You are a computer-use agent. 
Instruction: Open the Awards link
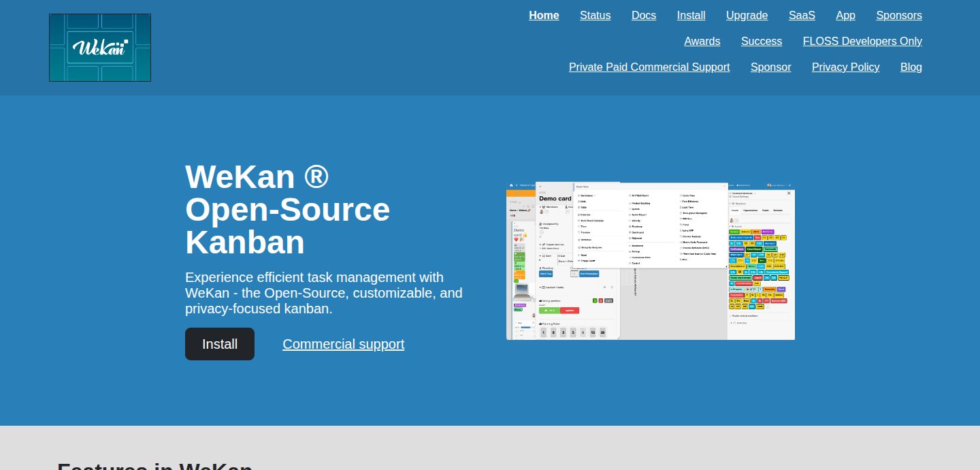(702, 41)
